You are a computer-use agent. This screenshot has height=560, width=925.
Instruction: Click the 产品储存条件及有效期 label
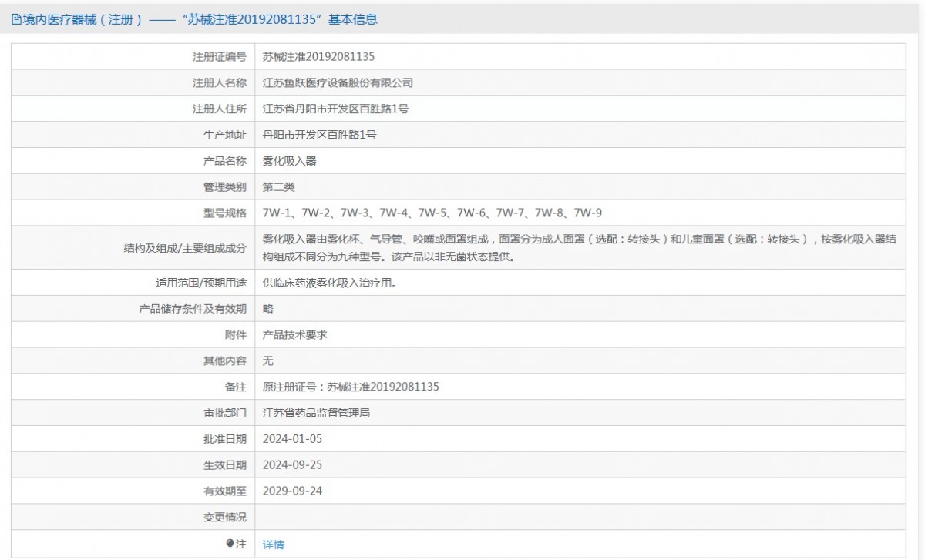pyautogui.click(x=193, y=309)
